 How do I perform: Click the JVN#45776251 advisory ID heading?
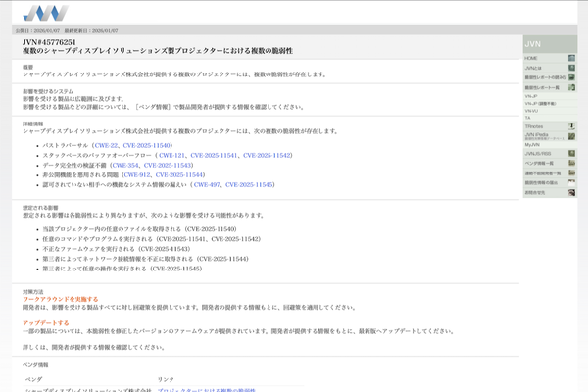point(49,42)
